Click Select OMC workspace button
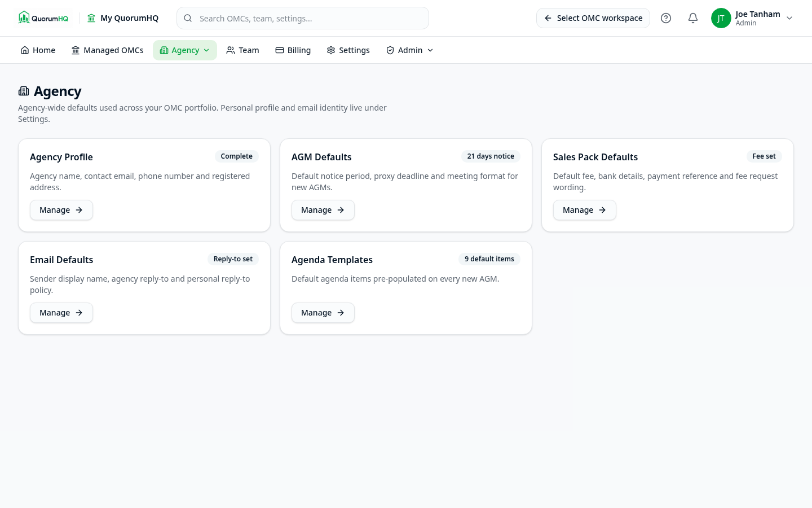The height and width of the screenshot is (508, 812). tap(593, 18)
